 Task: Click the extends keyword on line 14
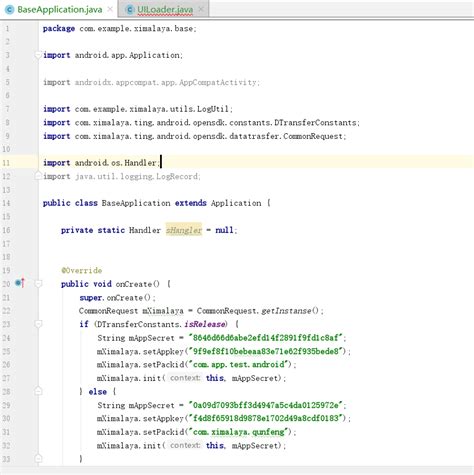coord(191,203)
